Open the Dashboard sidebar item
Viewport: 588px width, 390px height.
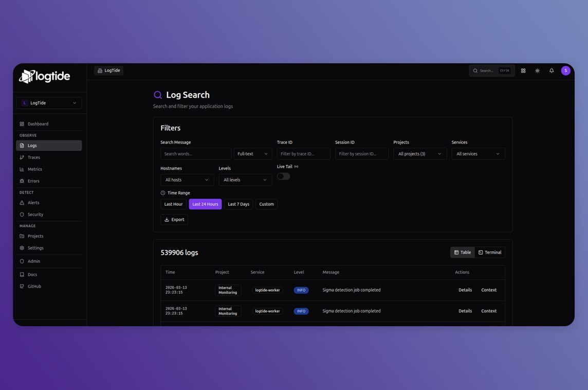[x=49, y=124]
